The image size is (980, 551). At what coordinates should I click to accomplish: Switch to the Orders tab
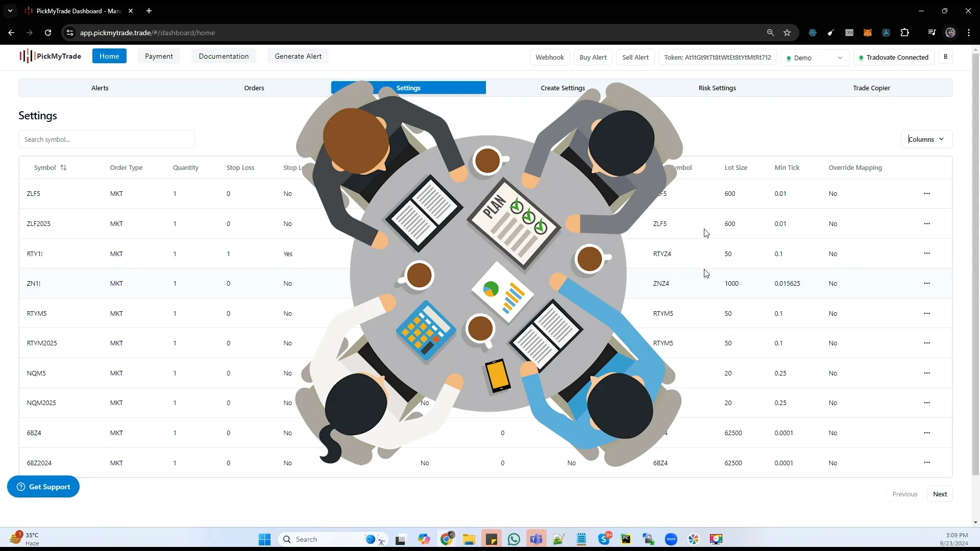(254, 87)
